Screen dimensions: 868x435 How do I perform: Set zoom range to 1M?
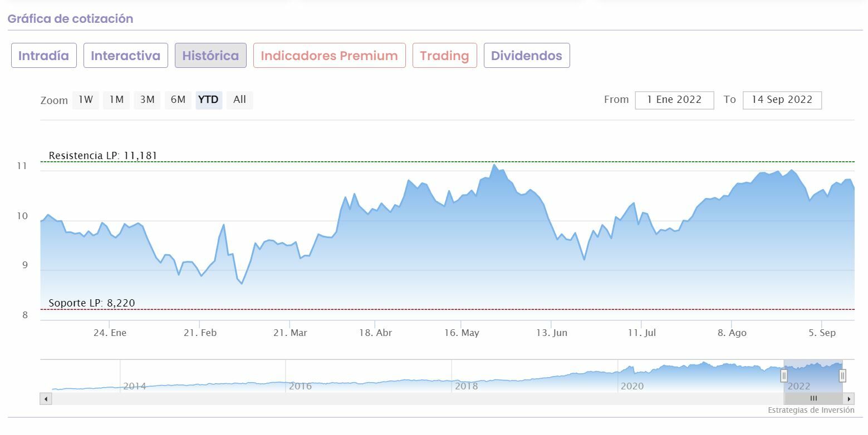(x=116, y=100)
